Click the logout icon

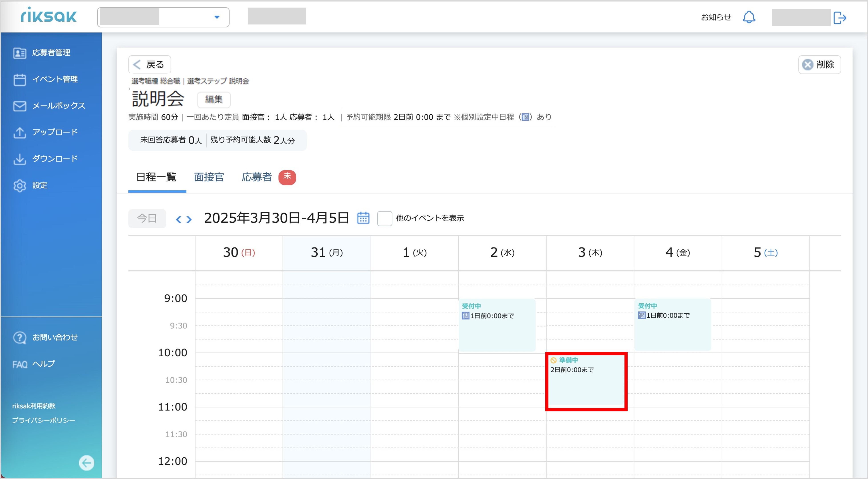(x=840, y=18)
